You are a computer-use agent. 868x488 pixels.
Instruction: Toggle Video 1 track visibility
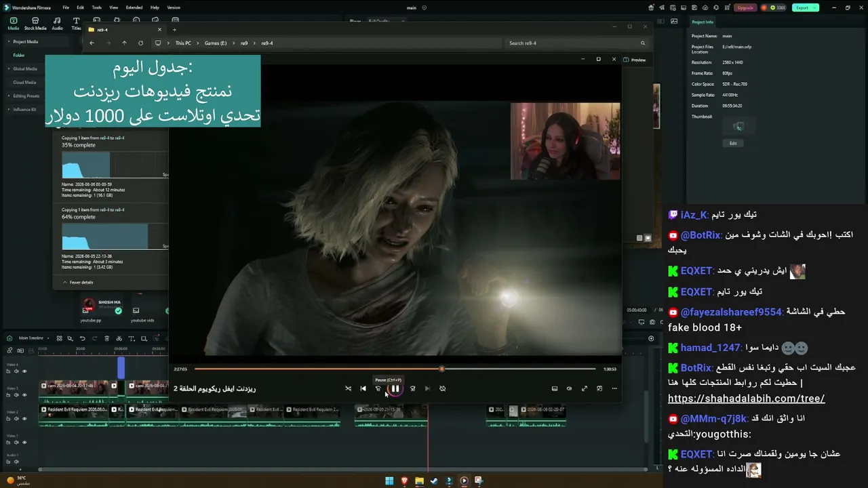pos(25,443)
